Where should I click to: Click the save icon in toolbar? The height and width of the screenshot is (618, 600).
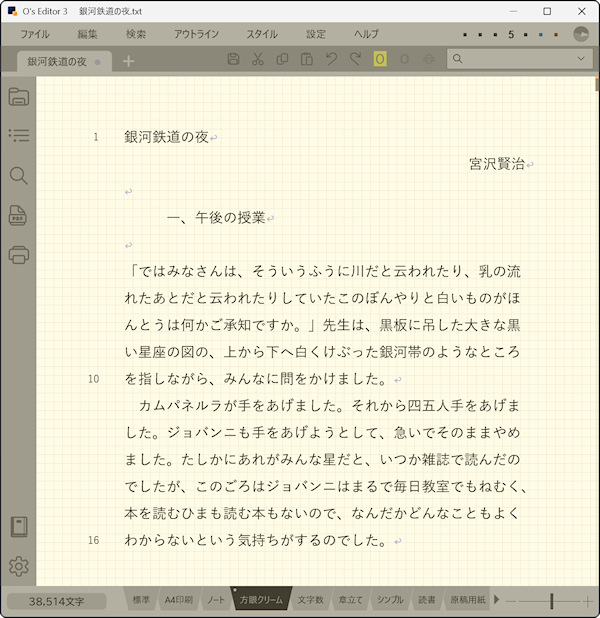click(x=233, y=60)
